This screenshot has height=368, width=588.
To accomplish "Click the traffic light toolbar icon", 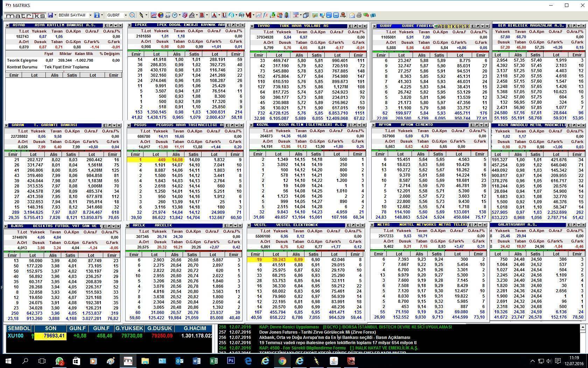I will point(287,15).
